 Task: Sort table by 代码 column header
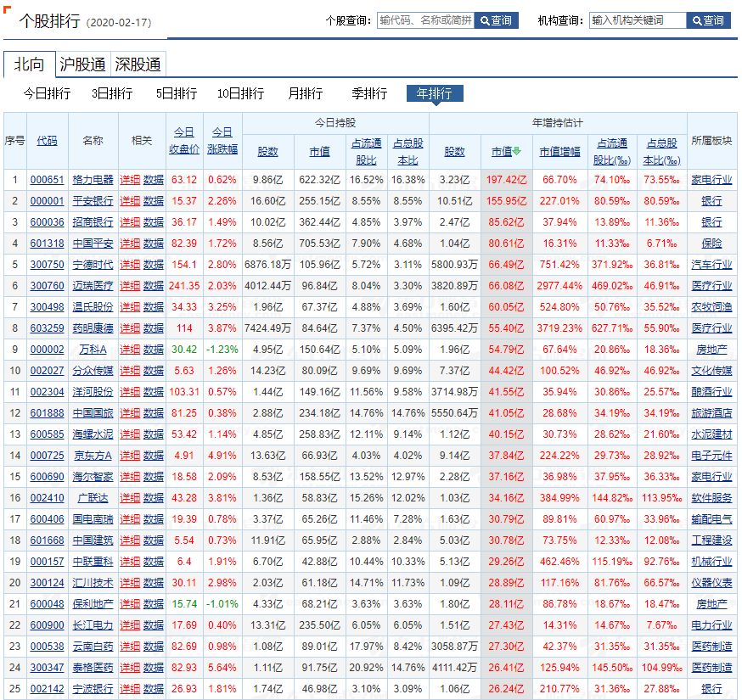47,141
